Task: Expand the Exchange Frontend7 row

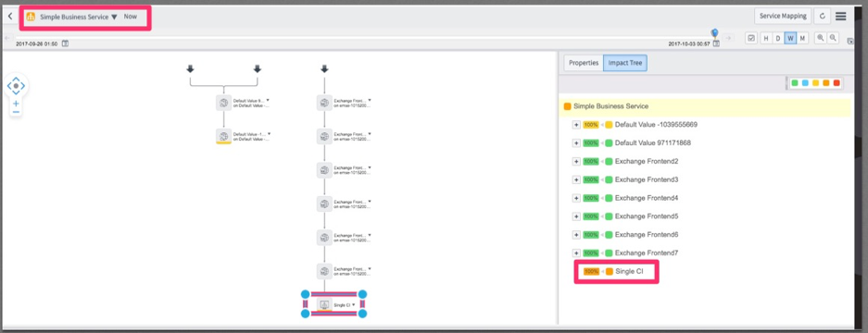Action: 575,253
